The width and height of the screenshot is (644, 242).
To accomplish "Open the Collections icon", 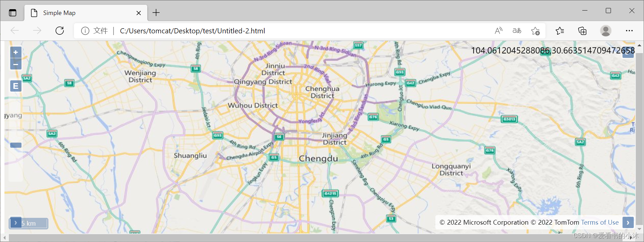I will (582, 31).
